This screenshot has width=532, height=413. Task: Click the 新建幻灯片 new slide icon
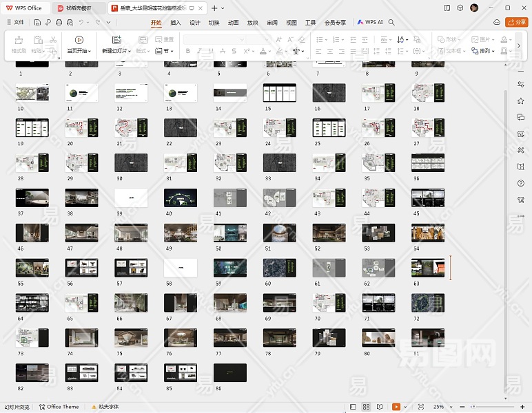(116, 40)
